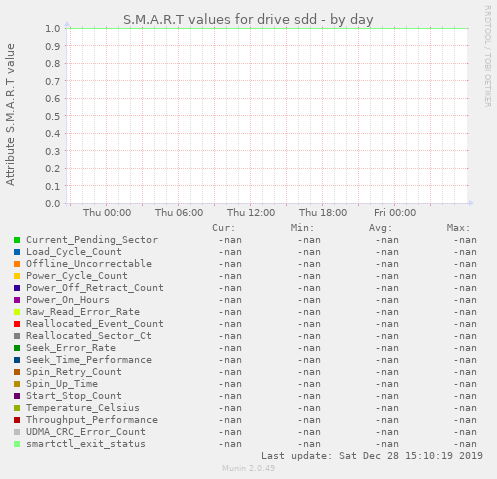497x479 pixels.
Task: Click the Fri 00:00 time axis label
Action: tap(395, 213)
